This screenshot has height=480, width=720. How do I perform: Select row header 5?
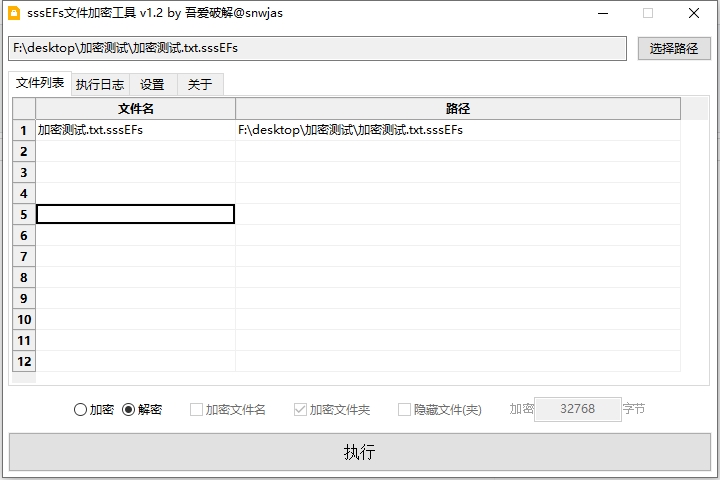[24, 215]
